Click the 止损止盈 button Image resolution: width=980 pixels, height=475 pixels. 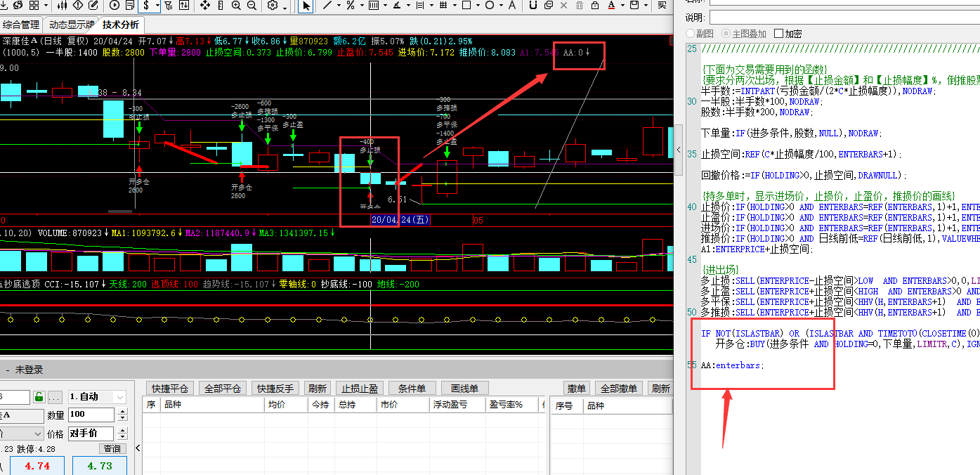pyautogui.click(x=360, y=389)
